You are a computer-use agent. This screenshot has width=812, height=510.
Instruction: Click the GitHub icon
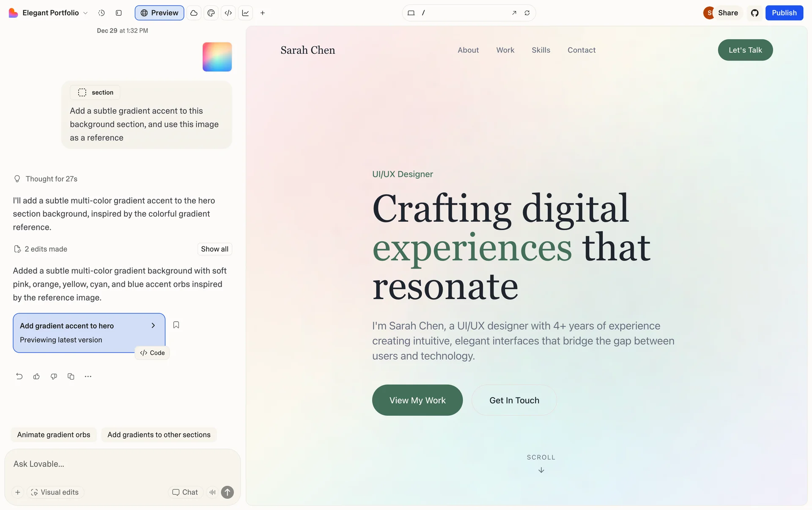pos(754,13)
